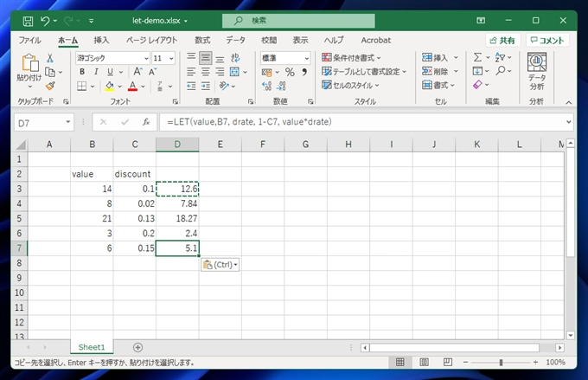Click the Fill down icon
Viewport: 588px width, 380px height.
coord(477,71)
